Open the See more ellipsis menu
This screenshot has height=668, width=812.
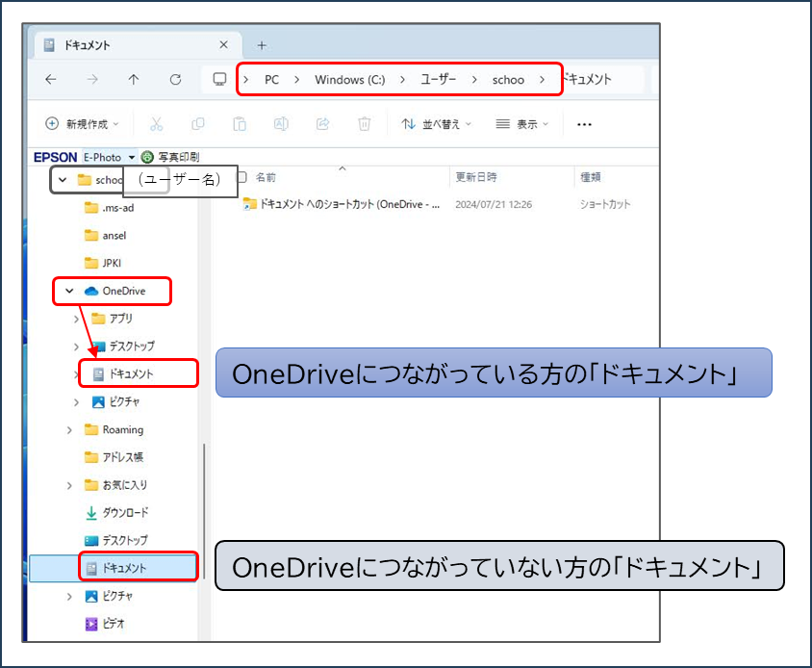(x=584, y=124)
